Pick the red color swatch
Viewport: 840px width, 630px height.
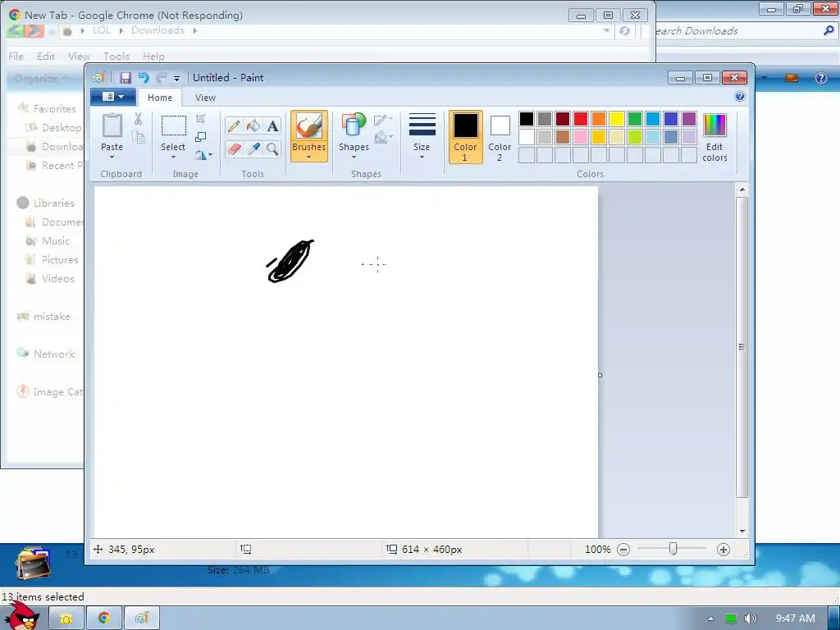581,119
